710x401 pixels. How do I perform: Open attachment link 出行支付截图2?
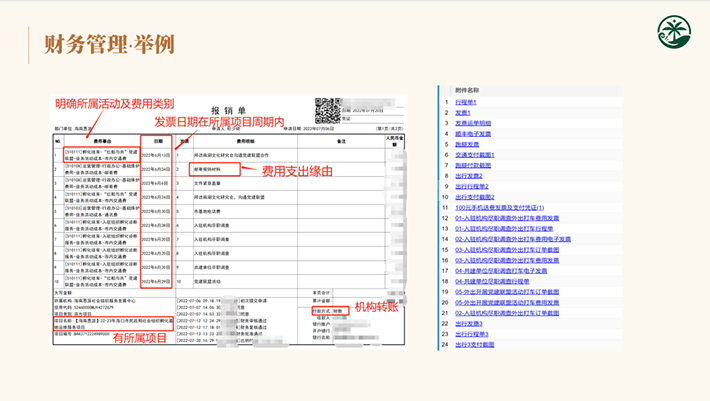pos(475,197)
